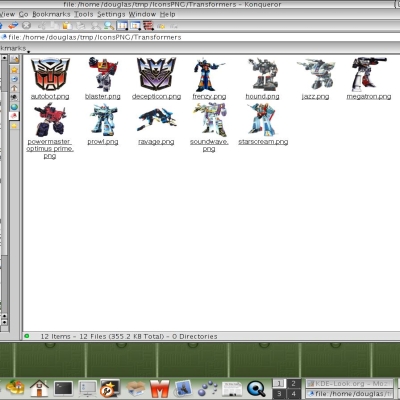The width and height of the screenshot is (400, 400).
Task: Switch to Icon View toolbar button
Action: [x=122, y=25]
